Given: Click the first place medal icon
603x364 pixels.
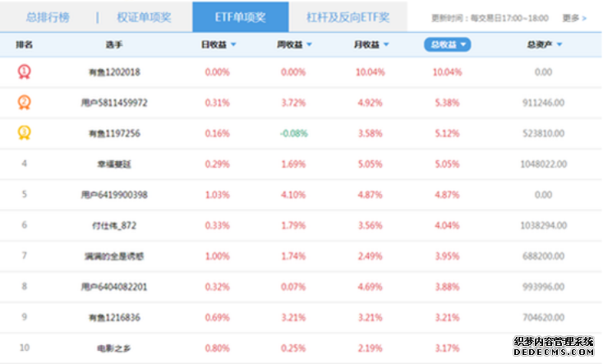Looking at the screenshot, I should [x=24, y=71].
